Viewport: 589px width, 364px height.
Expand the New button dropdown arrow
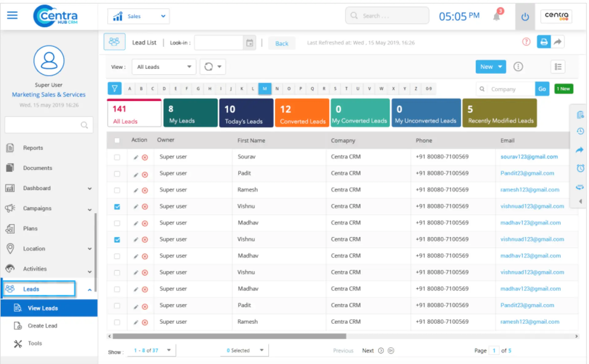[499, 67]
